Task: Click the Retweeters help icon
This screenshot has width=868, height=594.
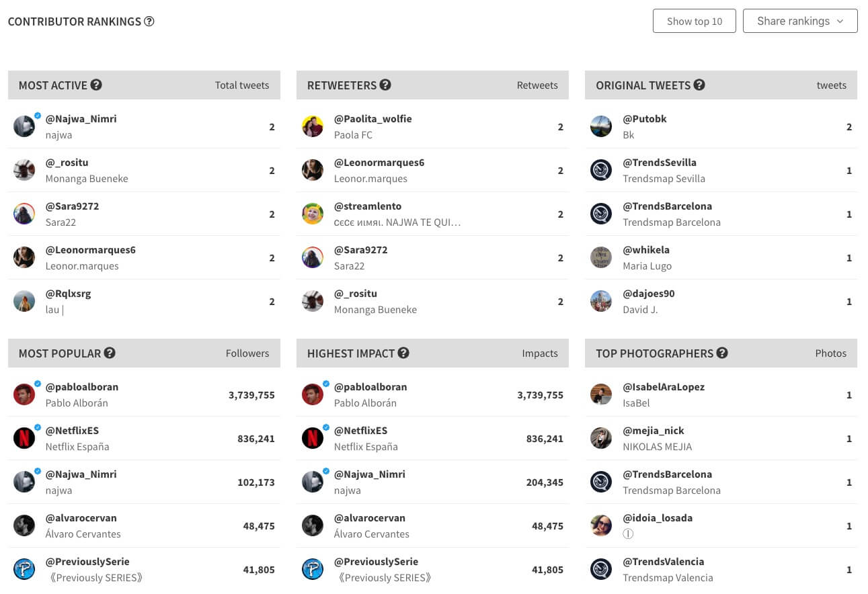Action: pos(385,85)
